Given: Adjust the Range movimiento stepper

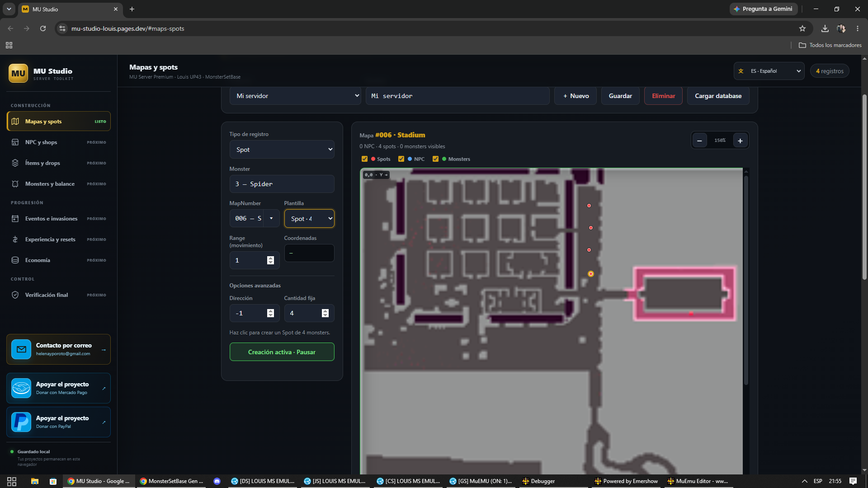Looking at the screenshot, I should coord(270,260).
